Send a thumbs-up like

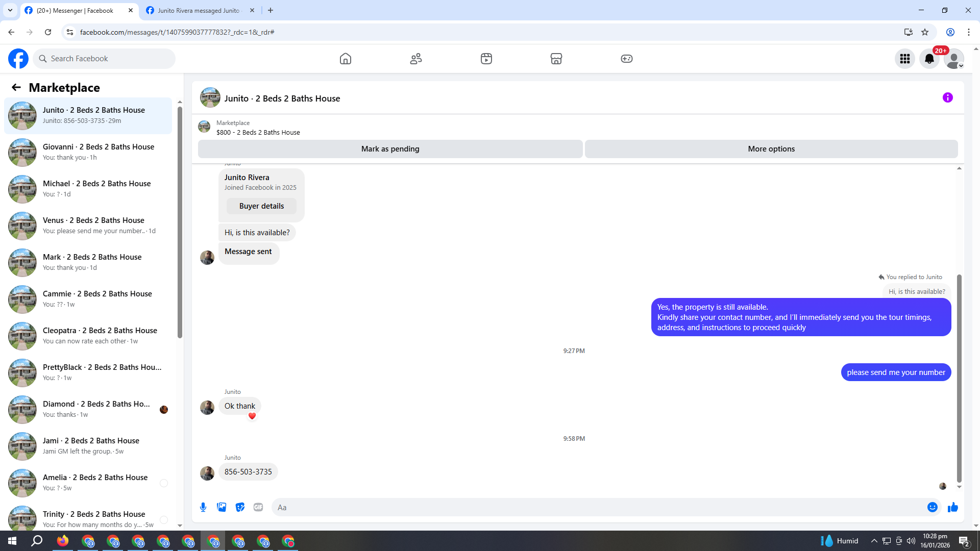click(953, 507)
